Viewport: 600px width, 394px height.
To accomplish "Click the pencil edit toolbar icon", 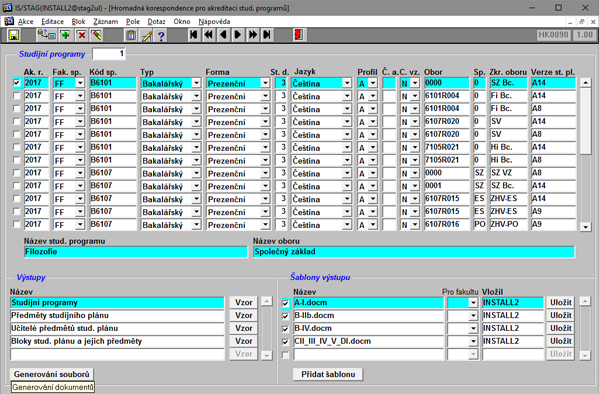I will tap(147, 35).
